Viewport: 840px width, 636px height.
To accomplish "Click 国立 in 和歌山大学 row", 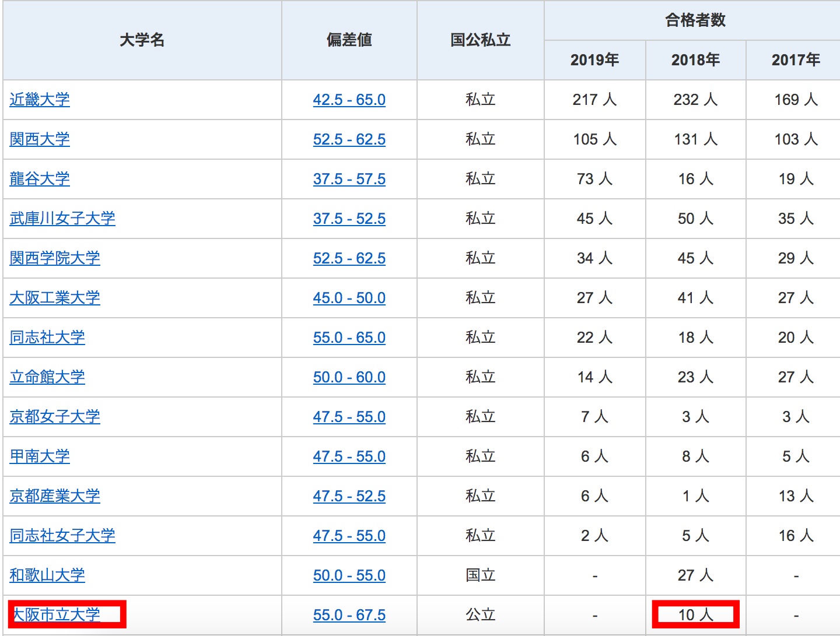I will coord(481,575).
